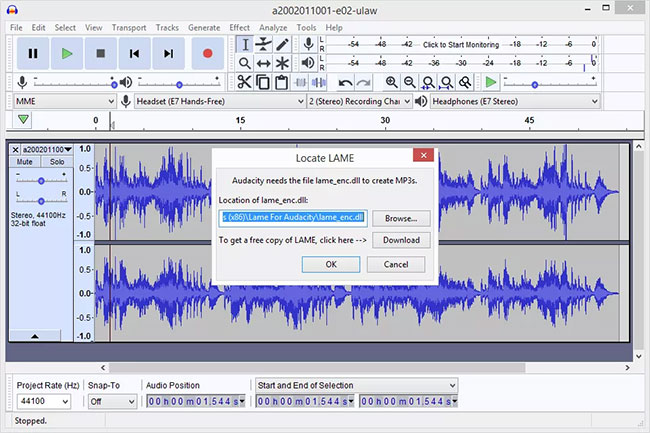Click the horizontal scrollbar below the tracks
This screenshot has height=433, width=650.
317,368
